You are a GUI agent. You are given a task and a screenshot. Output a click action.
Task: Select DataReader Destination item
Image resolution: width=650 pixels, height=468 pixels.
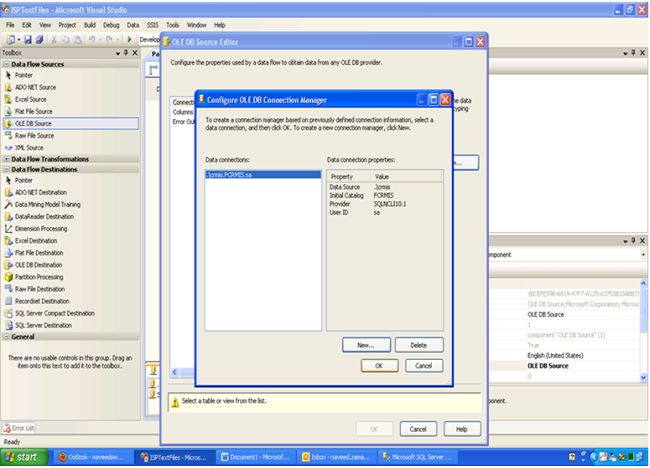pos(44,216)
